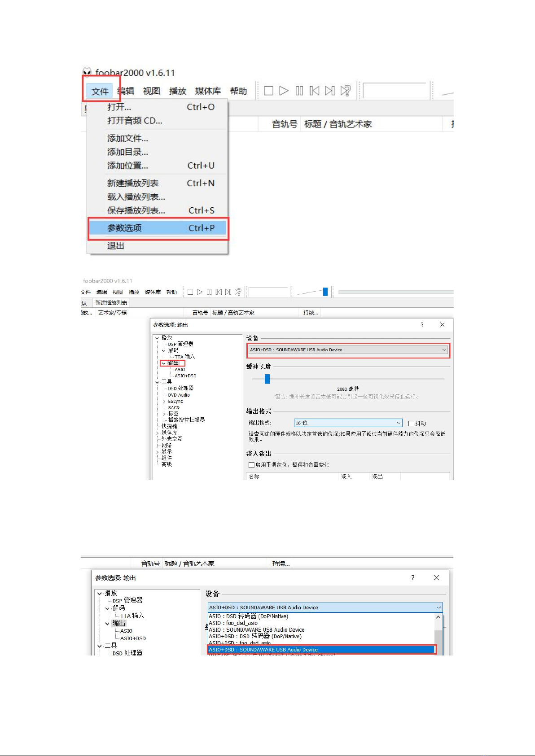Viewport: 535px width, 756px height.
Task: Open the large 视图 menu next to 编辑
Action: 152,91
